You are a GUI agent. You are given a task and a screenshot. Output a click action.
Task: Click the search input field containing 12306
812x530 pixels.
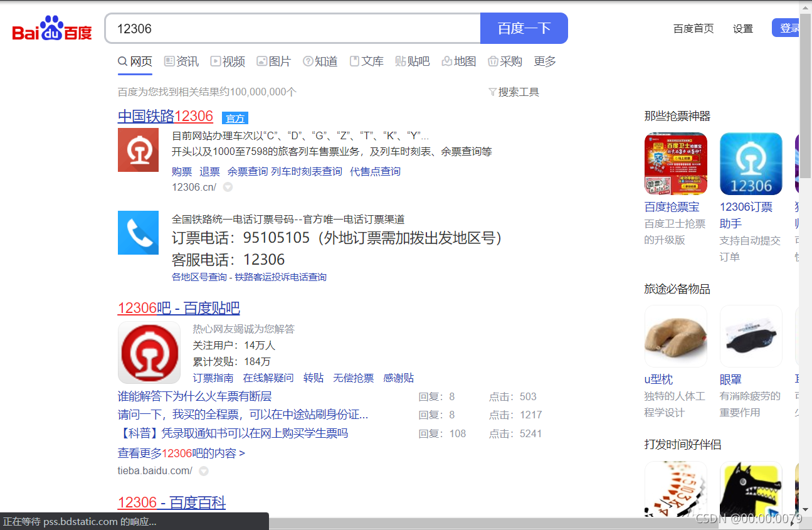[x=292, y=28]
